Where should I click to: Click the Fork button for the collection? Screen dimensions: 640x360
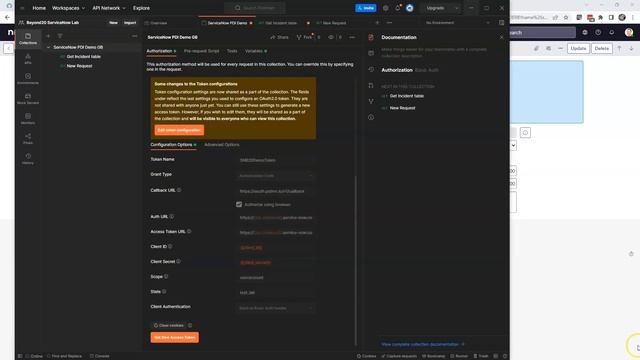[x=304, y=37]
